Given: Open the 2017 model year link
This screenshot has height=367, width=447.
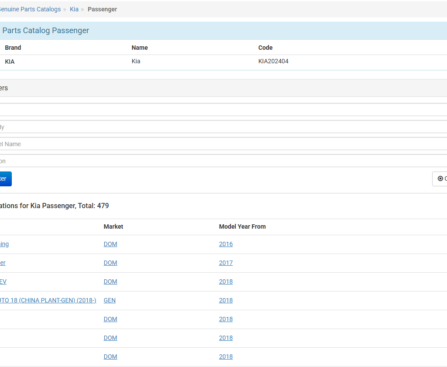Looking at the screenshot, I should (x=226, y=263).
